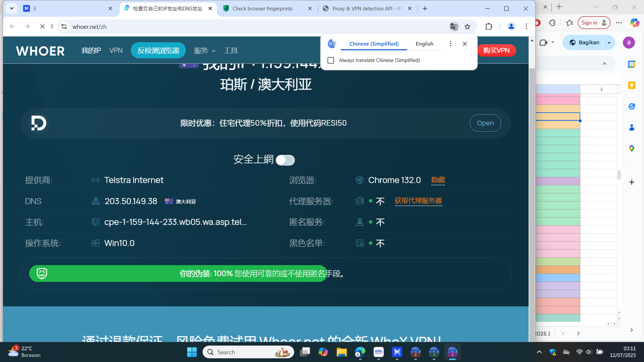Collapse the Sheets header with the chevron
This screenshot has height=362, width=644.
tap(604, 64)
